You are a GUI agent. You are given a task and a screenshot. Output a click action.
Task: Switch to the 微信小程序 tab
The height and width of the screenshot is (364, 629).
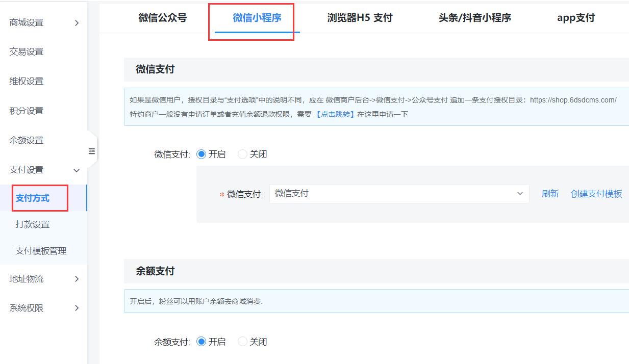coord(257,18)
